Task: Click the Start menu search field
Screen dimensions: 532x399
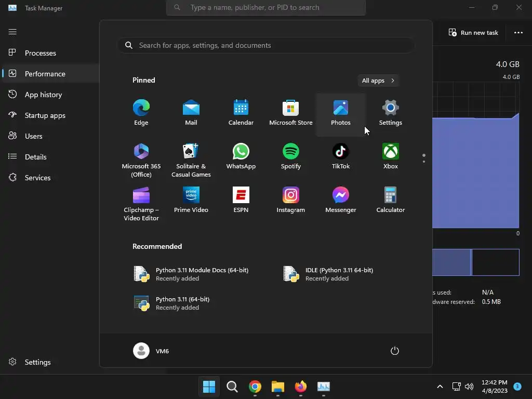Action: 266,45
